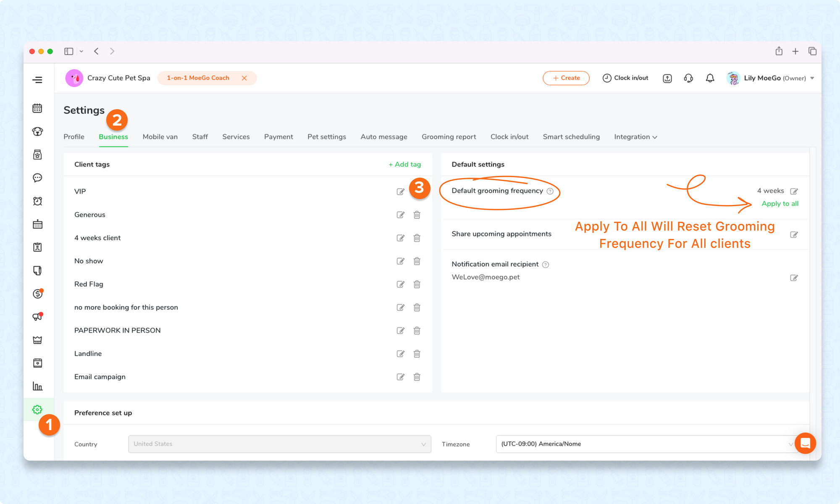
Task: Click the notification bell icon
Action: pos(710,78)
